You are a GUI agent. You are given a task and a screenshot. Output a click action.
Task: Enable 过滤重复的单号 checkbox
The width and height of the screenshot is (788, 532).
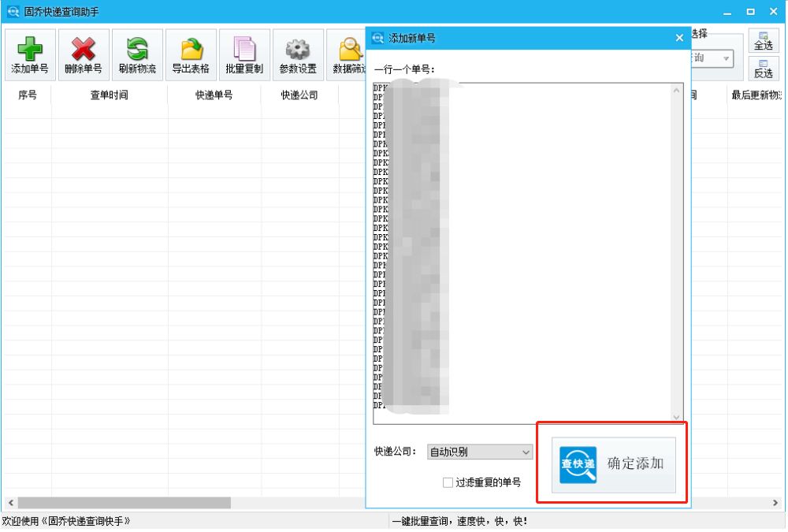click(447, 483)
